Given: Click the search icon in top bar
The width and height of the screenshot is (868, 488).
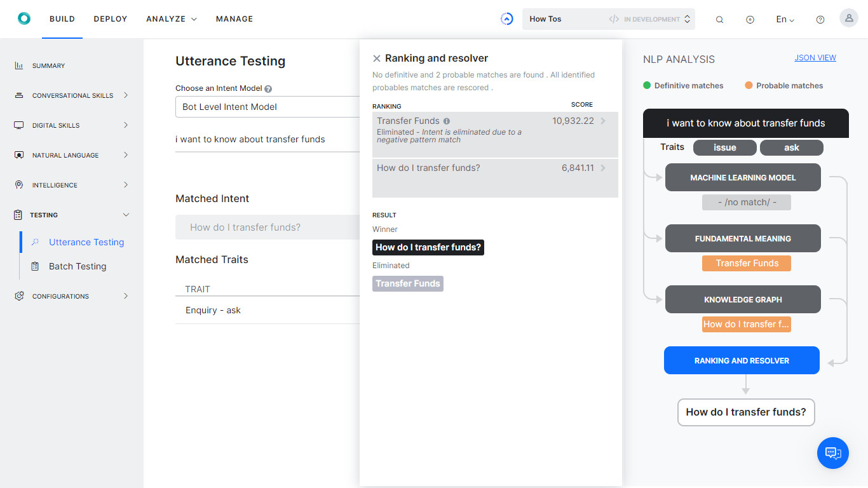Looking at the screenshot, I should coord(719,19).
